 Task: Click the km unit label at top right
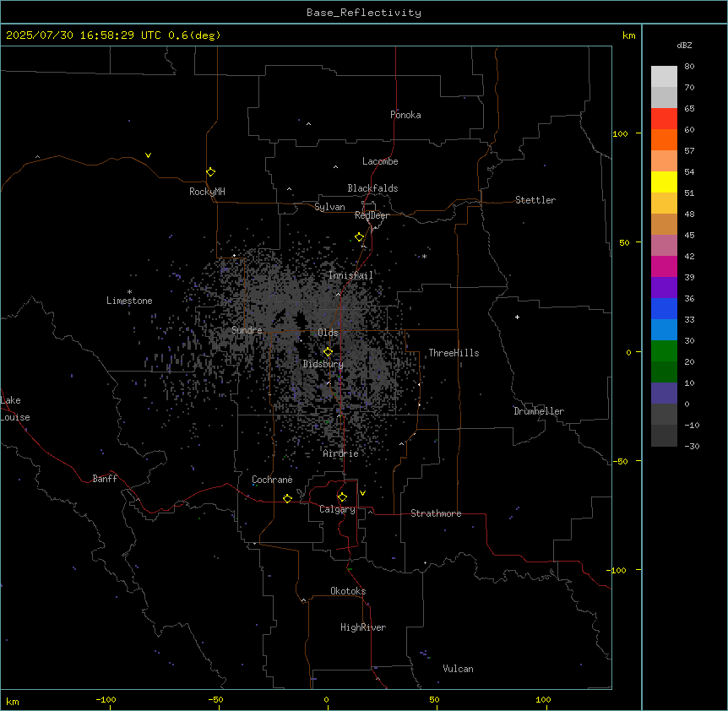click(628, 35)
